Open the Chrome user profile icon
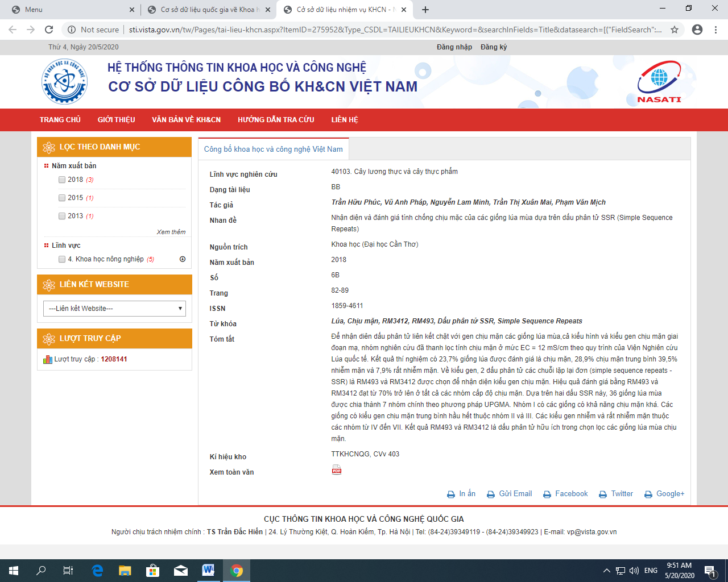Screen dimensions: 728x582 (x=697, y=30)
